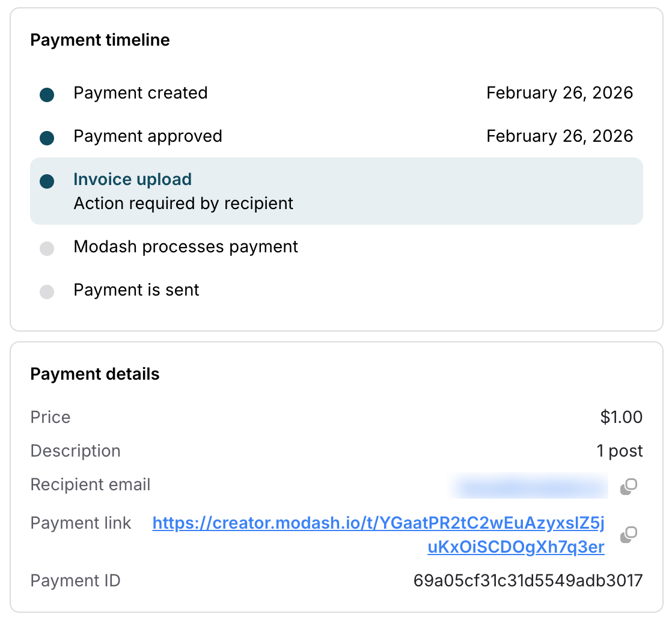Click the Payment ID value

tap(528, 581)
